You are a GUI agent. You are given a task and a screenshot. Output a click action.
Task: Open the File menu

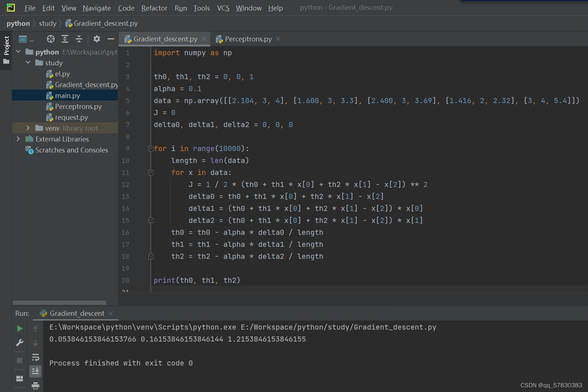click(30, 8)
